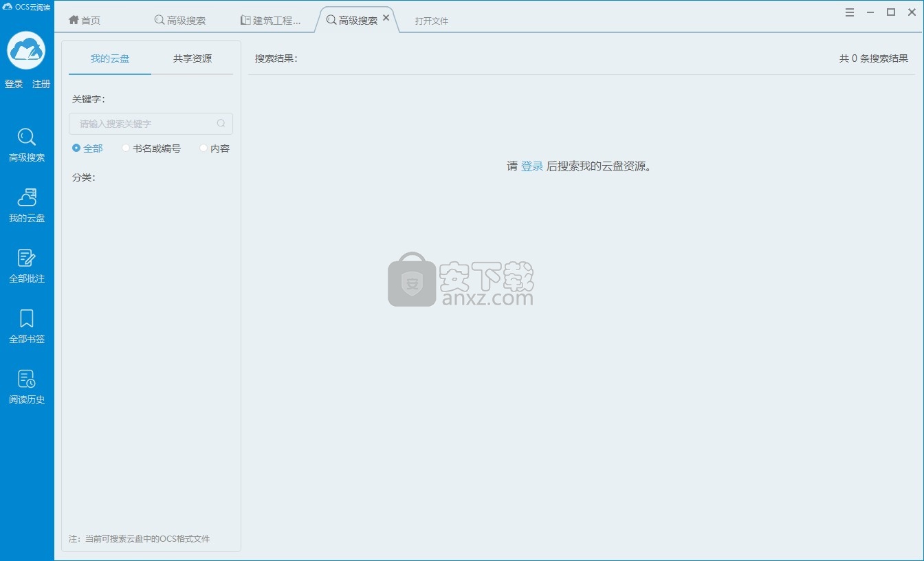The width and height of the screenshot is (924, 561).
Task: Click the OCS格式文件 note text
Action: (140, 539)
